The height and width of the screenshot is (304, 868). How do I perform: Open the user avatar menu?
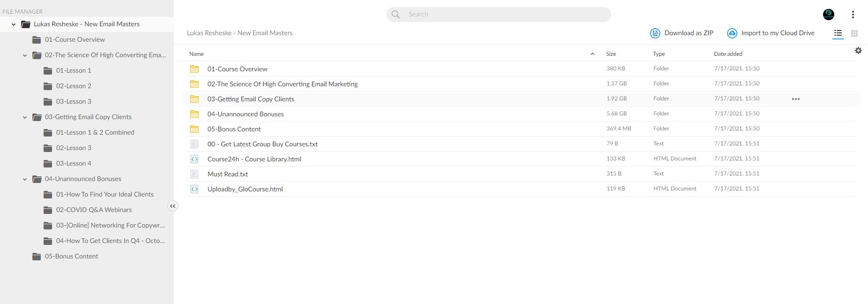point(829,15)
